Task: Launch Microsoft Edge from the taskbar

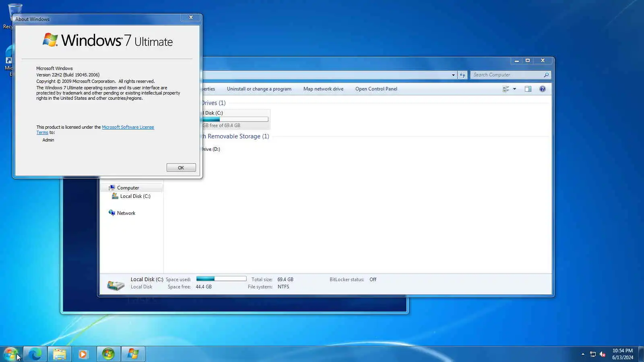Action: pyautogui.click(x=35, y=354)
